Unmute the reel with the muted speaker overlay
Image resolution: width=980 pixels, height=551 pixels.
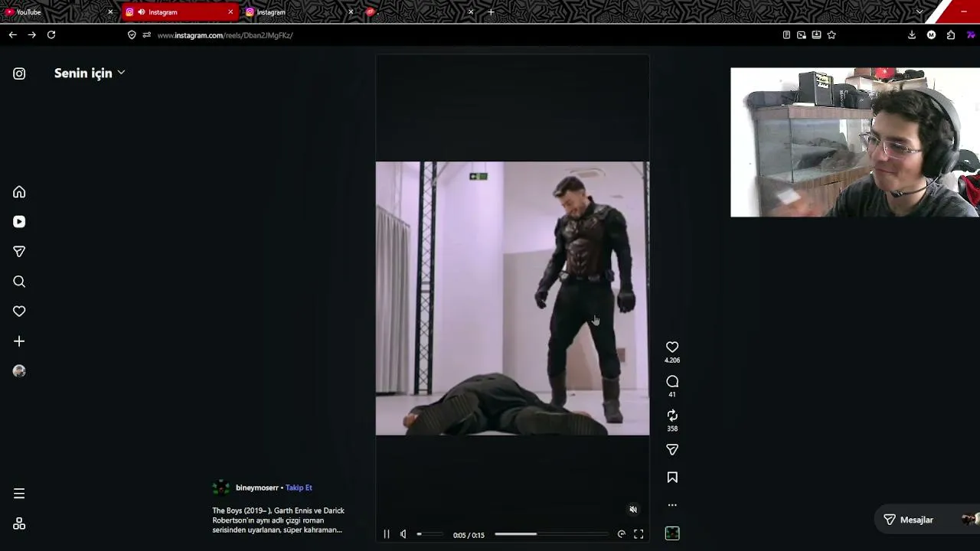[x=633, y=510]
